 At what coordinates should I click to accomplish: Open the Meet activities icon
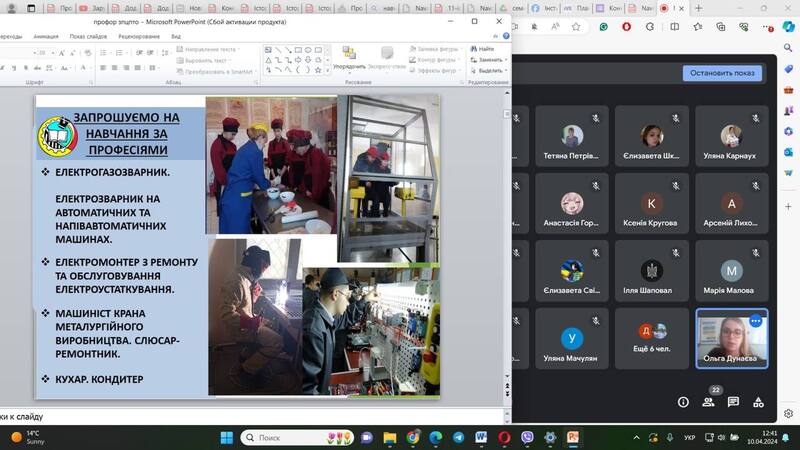pos(758,403)
